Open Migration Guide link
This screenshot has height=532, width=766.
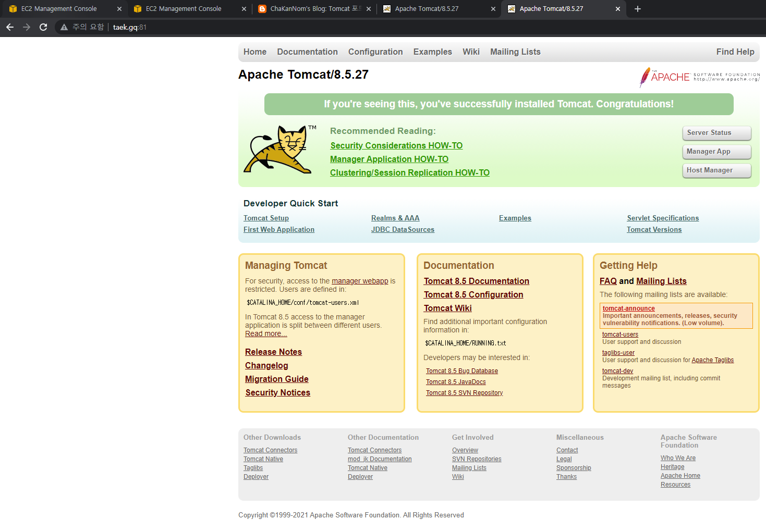coord(277,379)
